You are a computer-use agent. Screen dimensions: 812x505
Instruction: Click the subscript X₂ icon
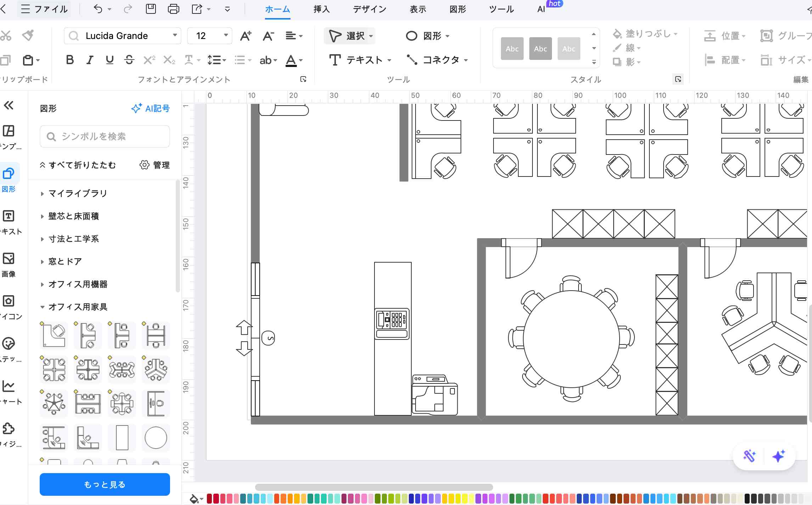click(169, 60)
